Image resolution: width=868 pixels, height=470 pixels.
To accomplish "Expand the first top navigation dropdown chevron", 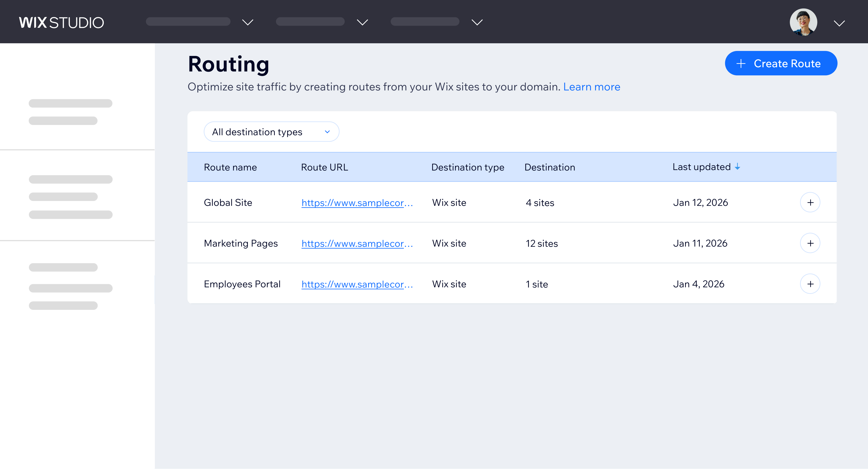I will [248, 22].
